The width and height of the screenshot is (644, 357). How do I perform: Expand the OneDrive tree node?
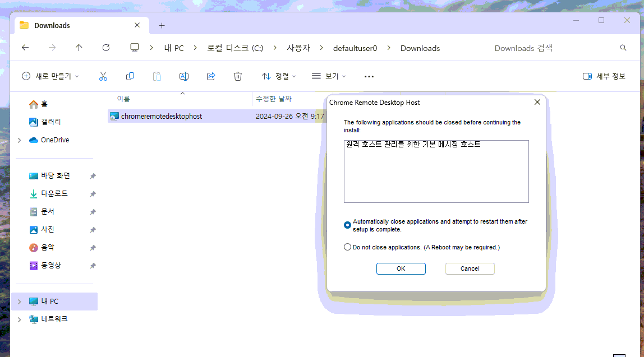(x=19, y=140)
